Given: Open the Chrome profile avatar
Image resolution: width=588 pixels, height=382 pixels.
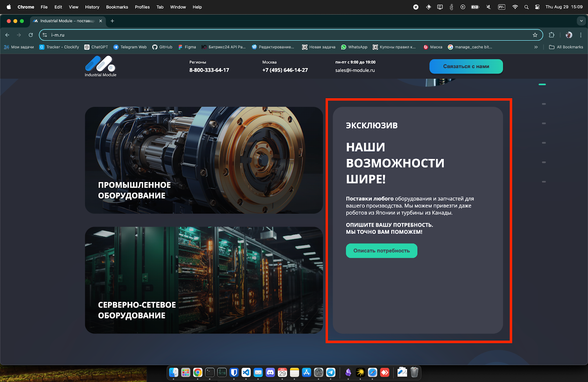Looking at the screenshot, I should [x=569, y=35].
